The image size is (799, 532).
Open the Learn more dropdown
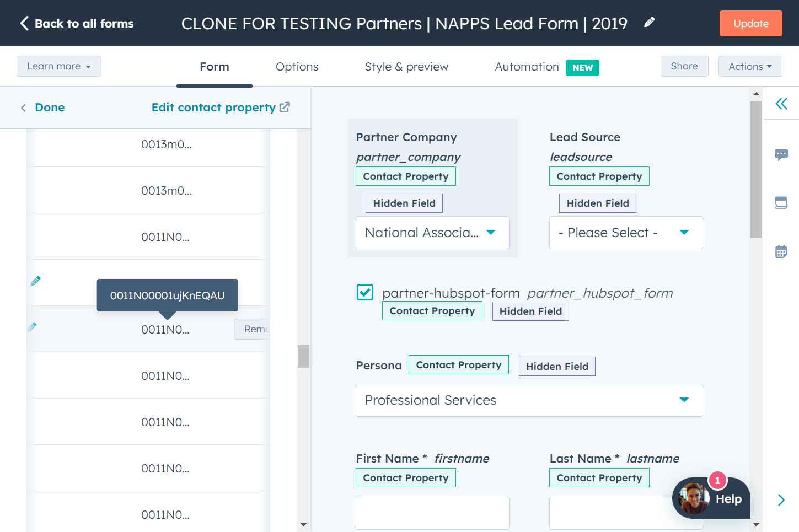point(59,66)
